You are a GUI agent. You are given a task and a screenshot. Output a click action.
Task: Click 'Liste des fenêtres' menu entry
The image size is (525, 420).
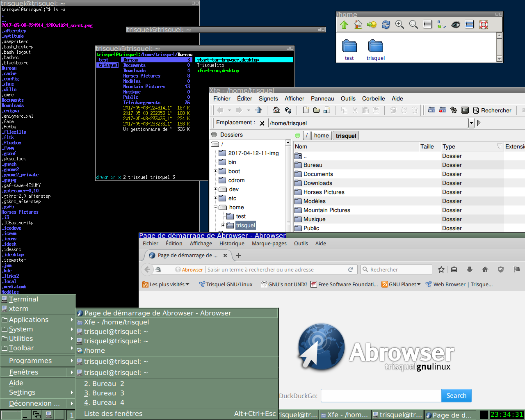pyautogui.click(x=177, y=413)
